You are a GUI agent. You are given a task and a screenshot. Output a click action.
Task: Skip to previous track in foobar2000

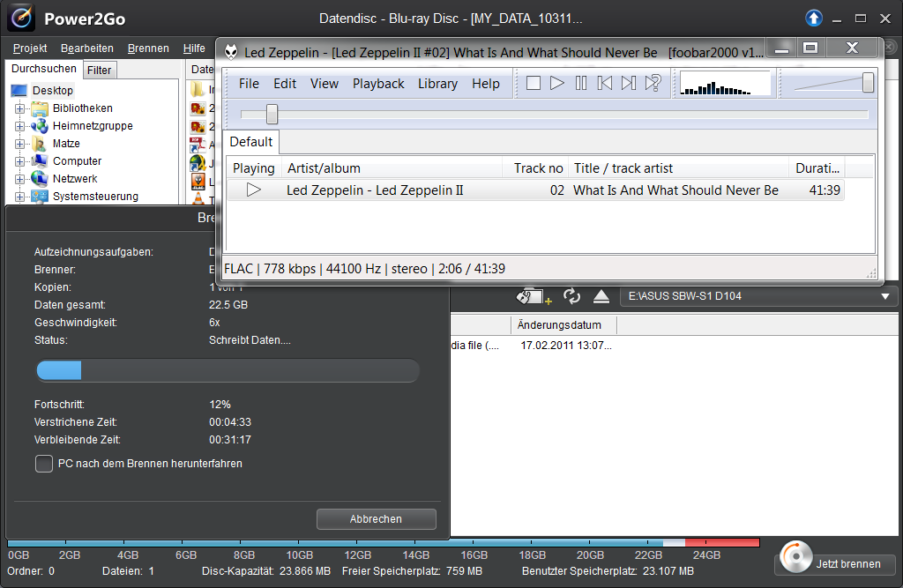tap(605, 84)
